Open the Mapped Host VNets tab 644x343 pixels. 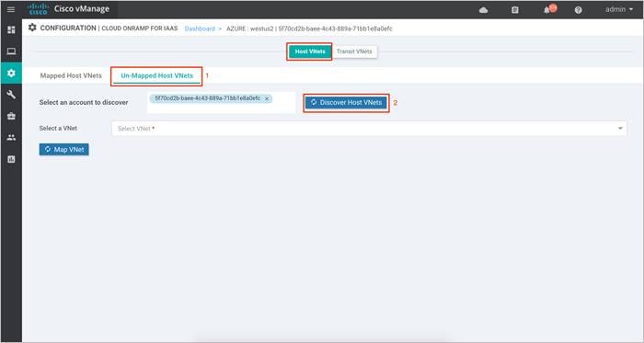coord(71,75)
